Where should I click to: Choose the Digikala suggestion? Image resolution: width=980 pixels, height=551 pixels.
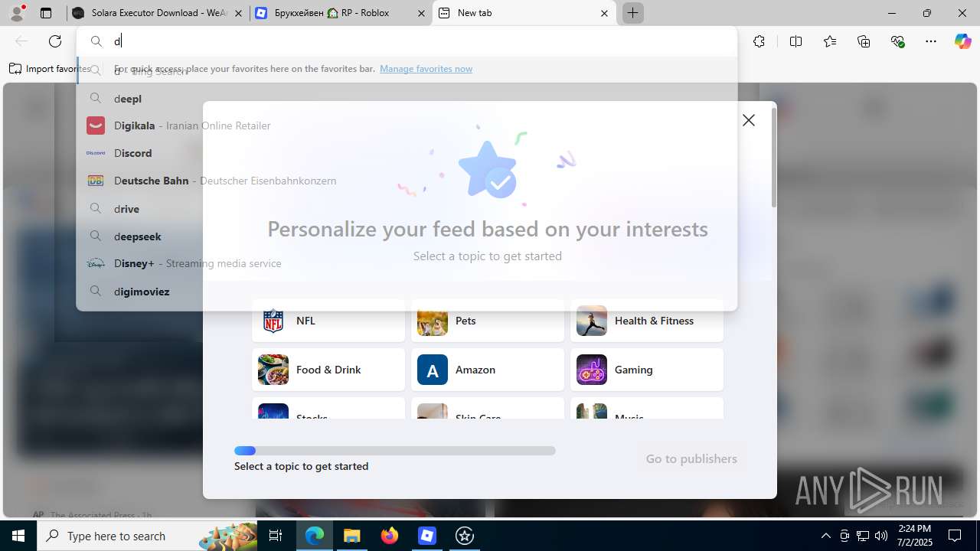coord(407,126)
